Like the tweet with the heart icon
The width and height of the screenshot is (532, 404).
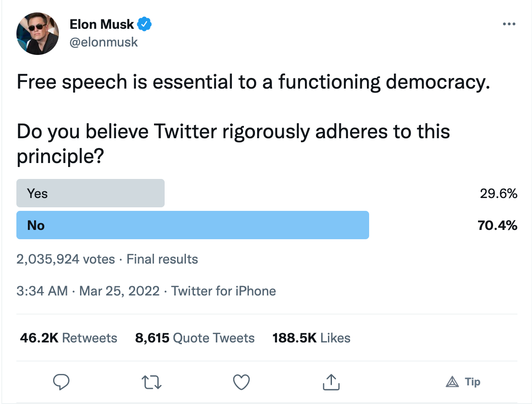click(242, 381)
